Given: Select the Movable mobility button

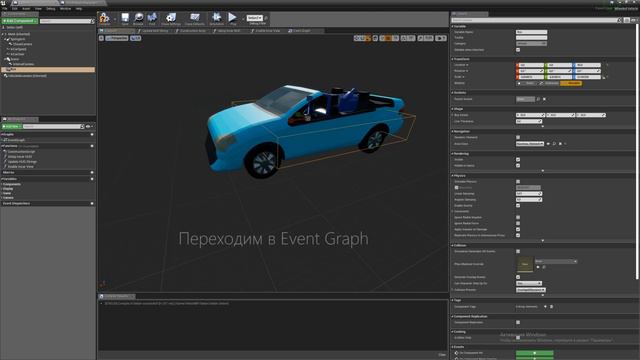Looking at the screenshot, I should click(x=571, y=83).
